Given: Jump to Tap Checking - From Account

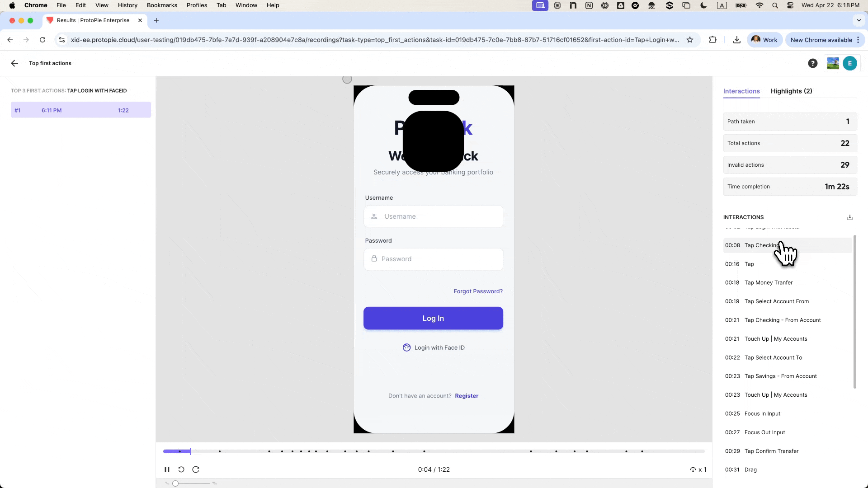Looking at the screenshot, I should [x=788, y=320].
